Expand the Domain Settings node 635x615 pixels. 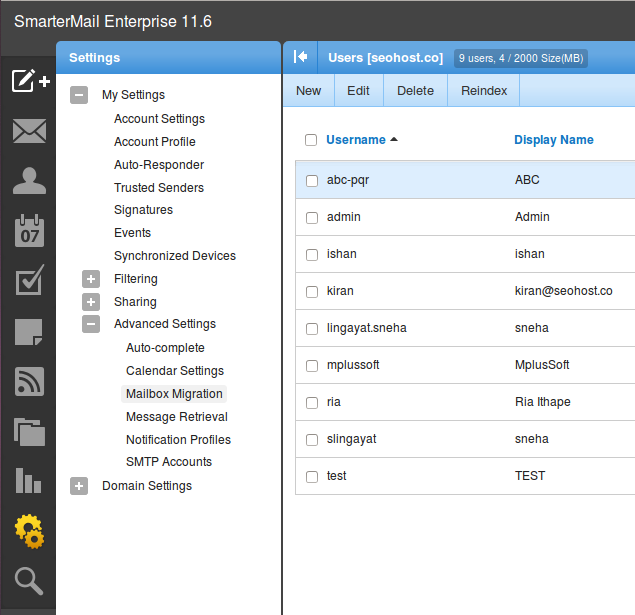click(x=79, y=486)
